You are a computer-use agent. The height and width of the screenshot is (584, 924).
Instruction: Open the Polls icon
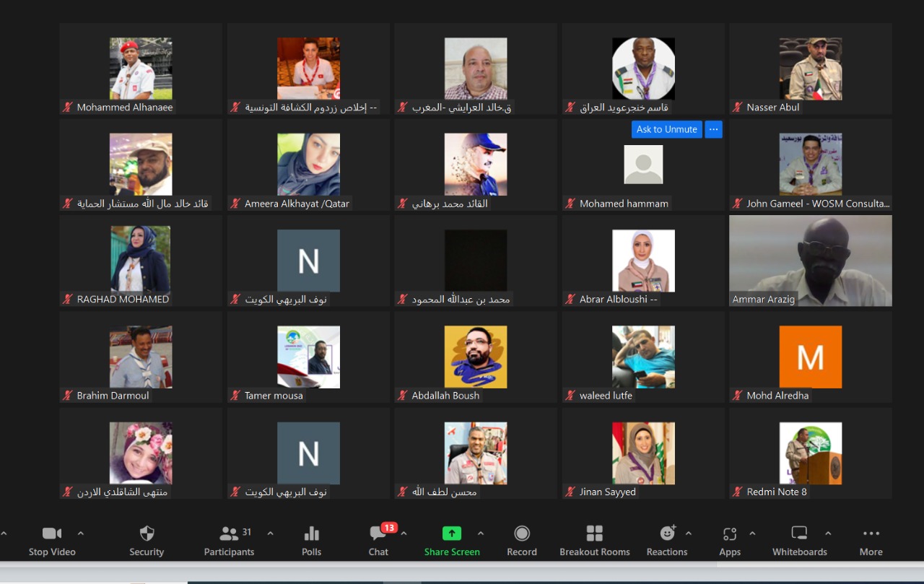(x=311, y=534)
